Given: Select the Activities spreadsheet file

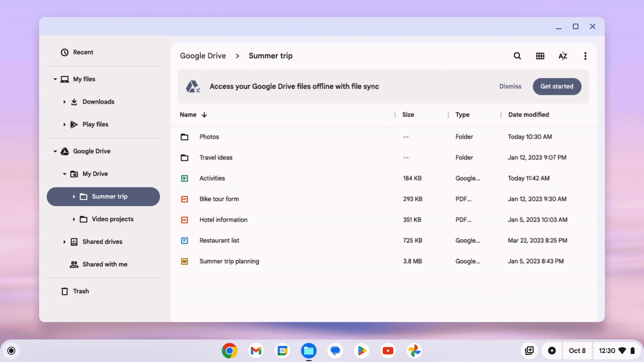Looking at the screenshot, I should coord(212,178).
